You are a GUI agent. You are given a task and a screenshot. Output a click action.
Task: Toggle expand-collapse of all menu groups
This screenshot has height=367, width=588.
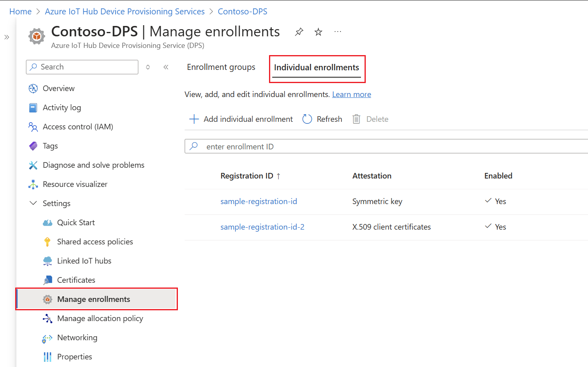tap(148, 67)
